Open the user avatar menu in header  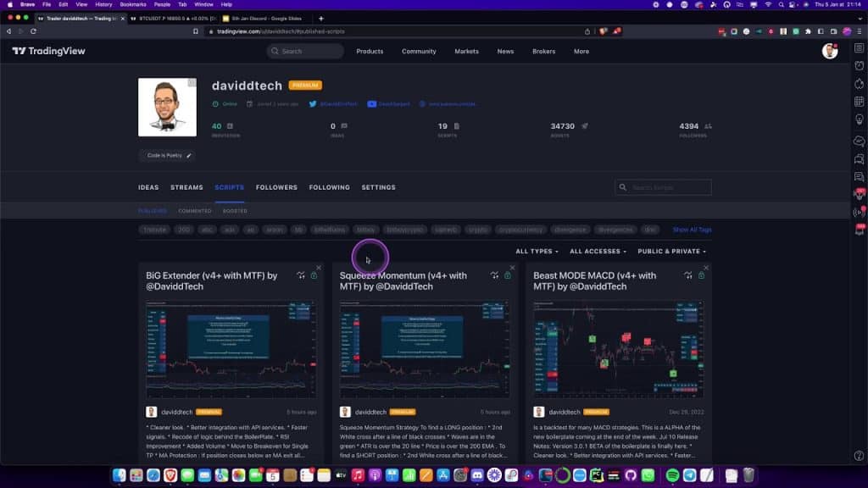829,51
